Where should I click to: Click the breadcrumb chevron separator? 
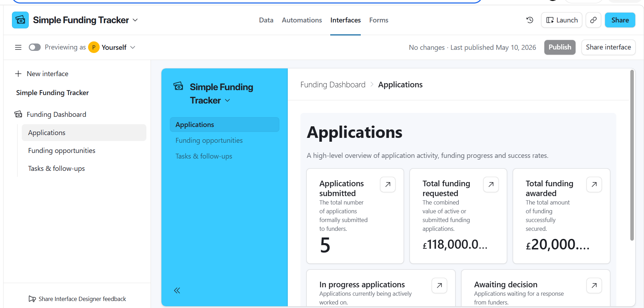(x=372, y=85)
